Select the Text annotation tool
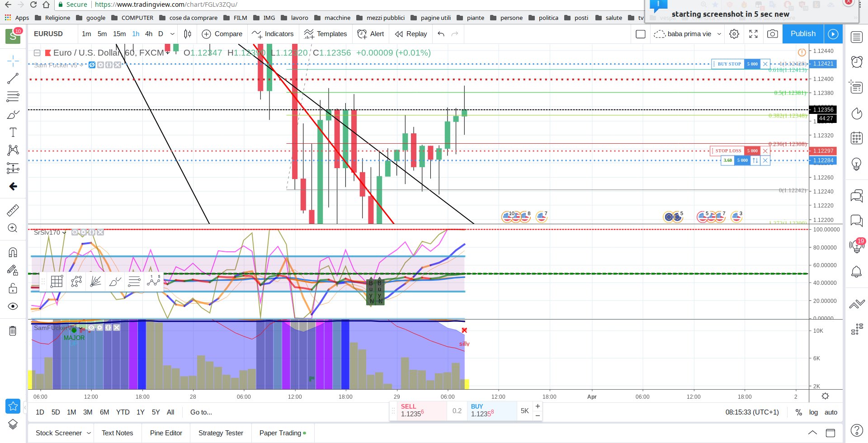Screen dimensions: 868x443 13,132
